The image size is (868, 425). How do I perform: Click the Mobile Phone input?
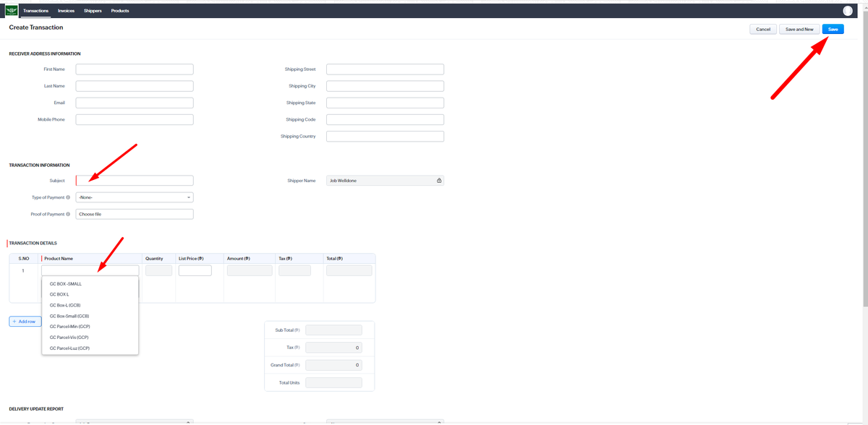coord(135,119)
